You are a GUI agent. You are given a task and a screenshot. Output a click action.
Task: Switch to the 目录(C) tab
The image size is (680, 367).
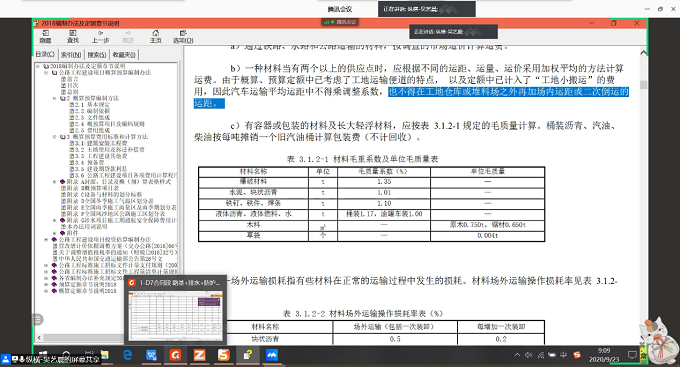point(45,54)
